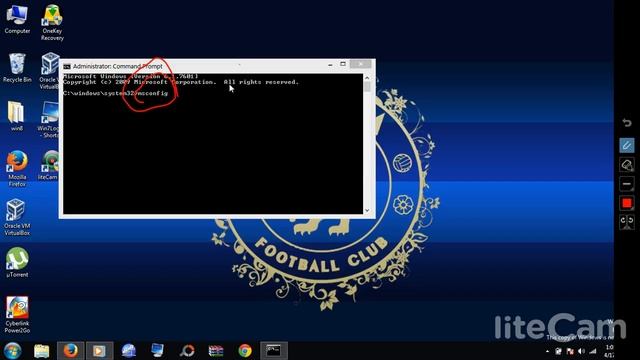The height and width of the screenshot is (360, 640).
Task: Click system tray clock
Action: click(x=609, y=351)
